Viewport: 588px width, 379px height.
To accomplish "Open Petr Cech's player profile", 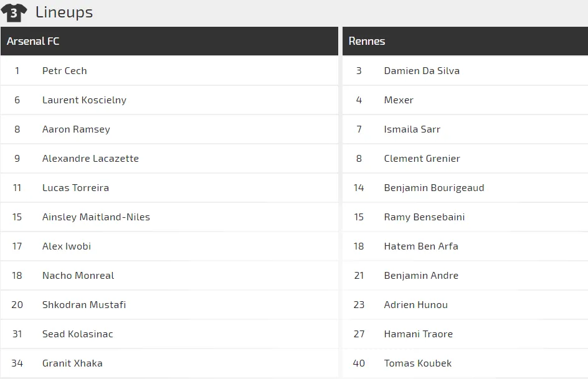I will click(x=65, y=71).
